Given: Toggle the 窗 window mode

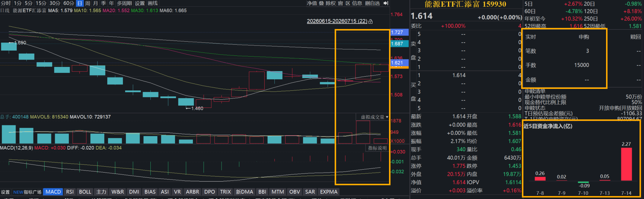Looking at the screenshot, I should (x=341, y=3).
